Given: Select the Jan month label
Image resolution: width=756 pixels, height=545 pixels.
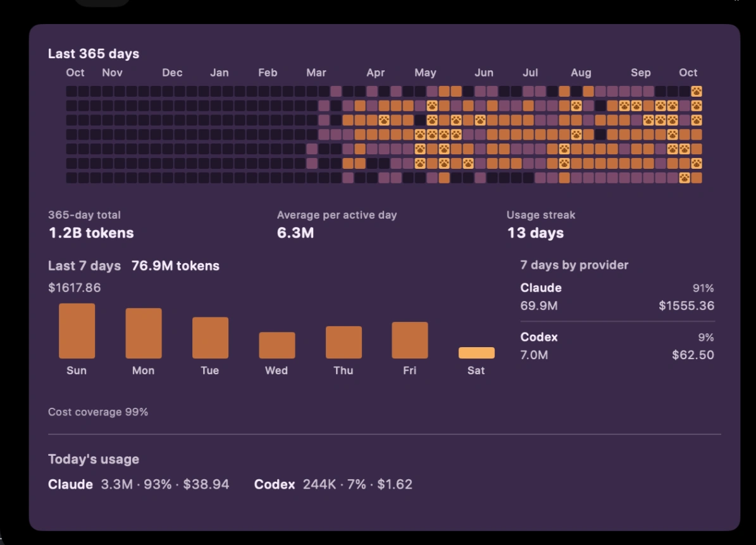Looking at the screenshot, I should (220, 73).
